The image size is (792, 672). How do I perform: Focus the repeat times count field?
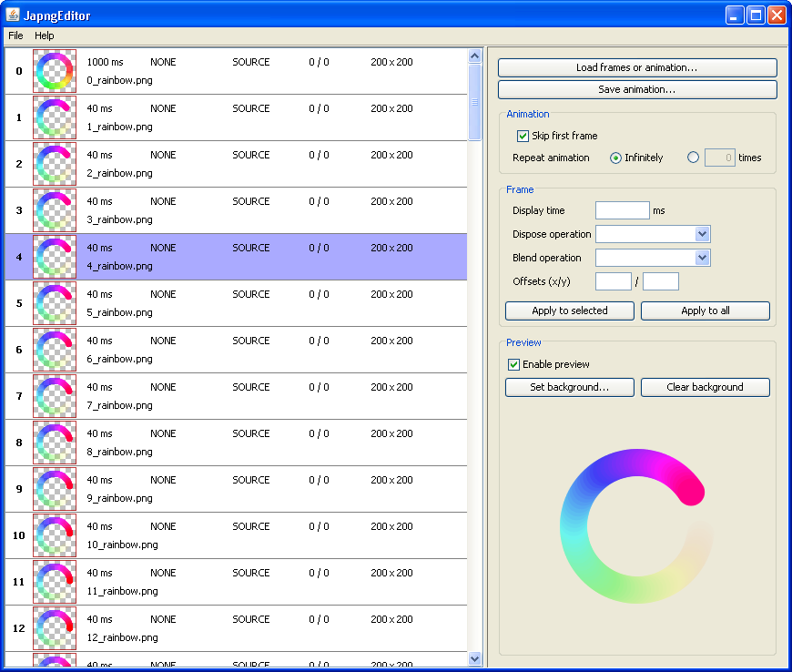(720, 158)
